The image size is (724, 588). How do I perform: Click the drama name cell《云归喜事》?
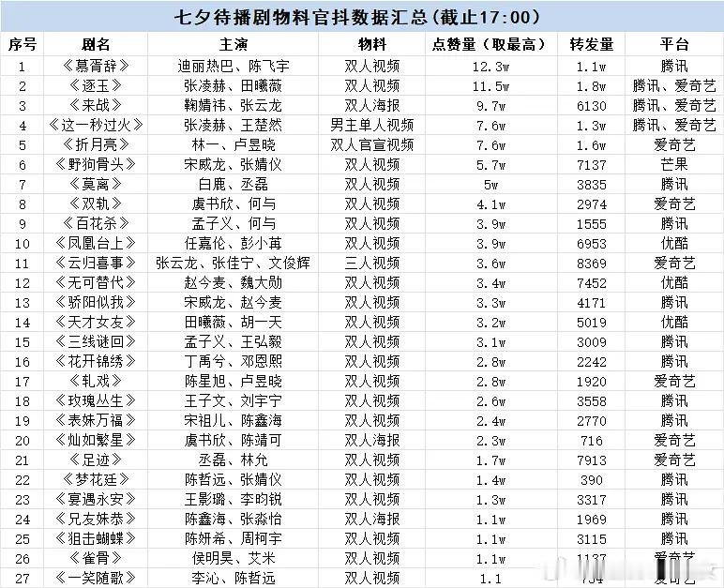(96, 263)
